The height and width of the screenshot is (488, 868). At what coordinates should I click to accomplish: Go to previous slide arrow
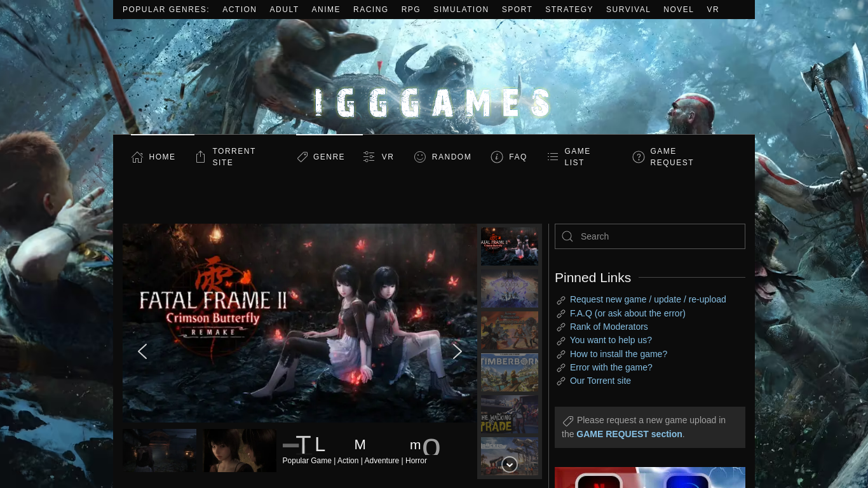click(142, 351)
